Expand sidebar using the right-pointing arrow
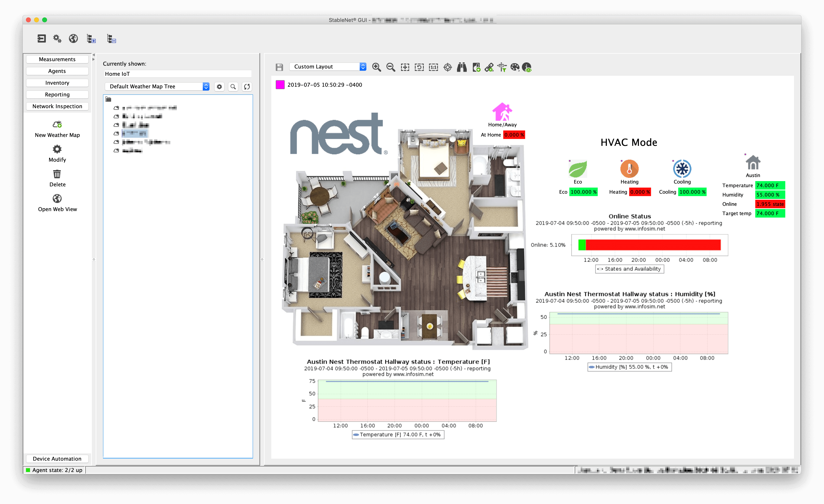 (x=94, y=60)
